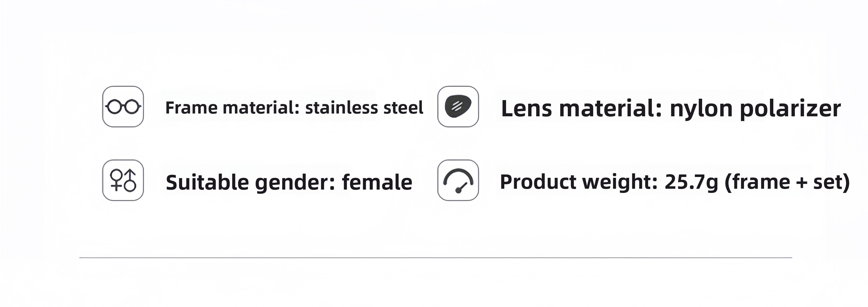Tap the gender symbols icon
The height and width of the screenshot is (307, 868).
[123, 180]
